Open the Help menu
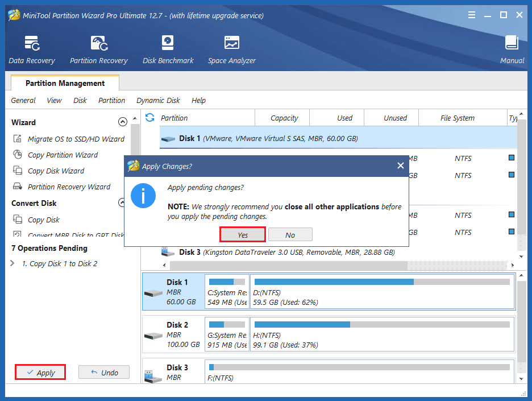The height and width of the screenshot is (401, 532). tap(198, 101)
